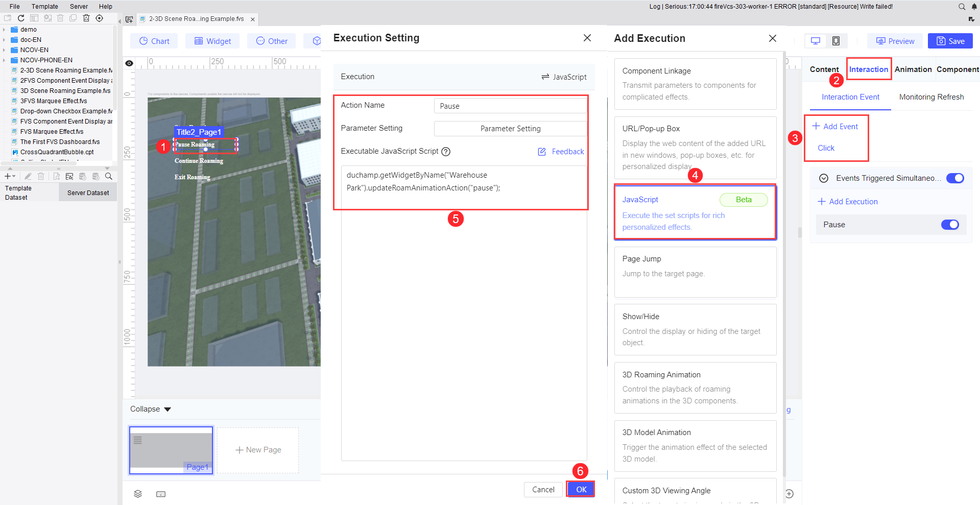Expand the demo folder in file tree
980x505 pixels.
pyautogui.click(x=4, y=30)
